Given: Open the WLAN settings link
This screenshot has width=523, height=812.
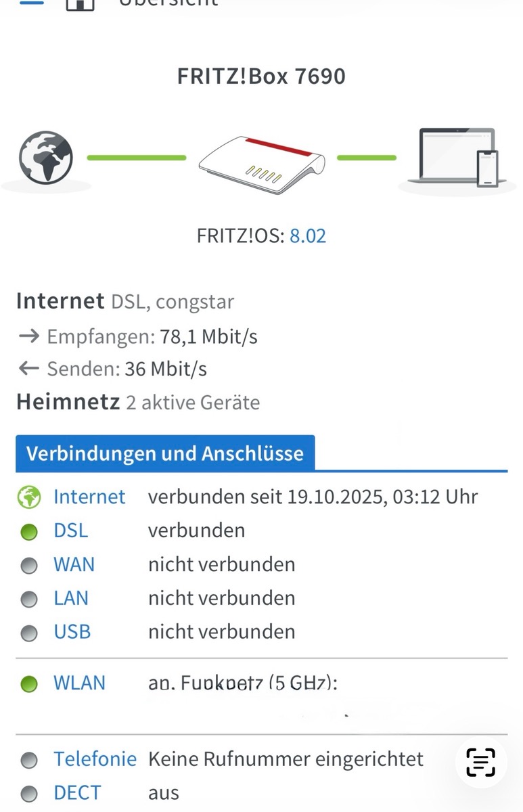Looking at the screenshot, I should coord(79,683).
